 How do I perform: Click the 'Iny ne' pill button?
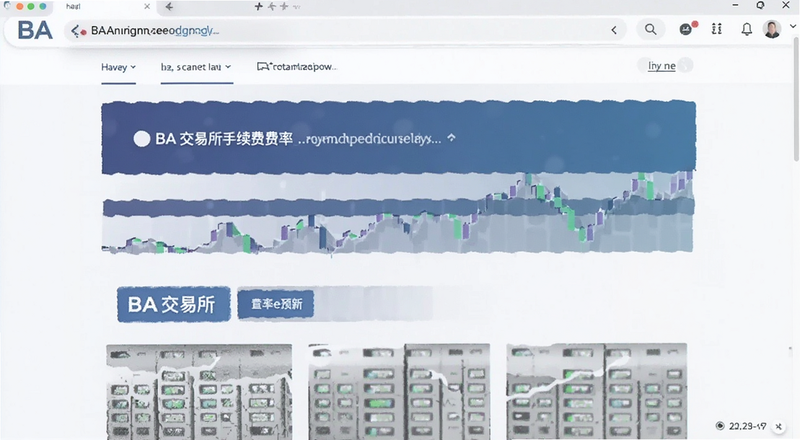(x=665, y=66)
